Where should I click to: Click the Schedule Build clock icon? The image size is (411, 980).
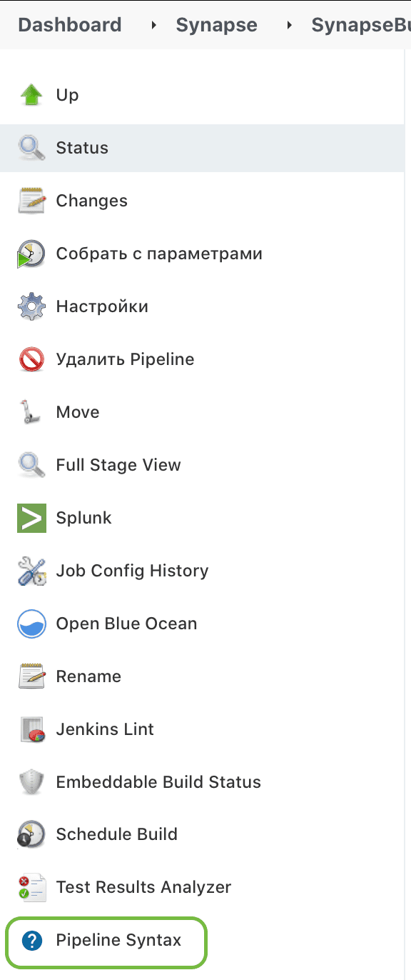(31, 835)
